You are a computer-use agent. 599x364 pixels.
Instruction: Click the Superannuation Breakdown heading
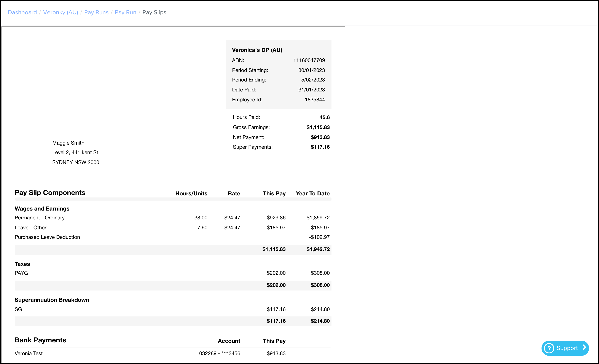(x=52, y=300)
